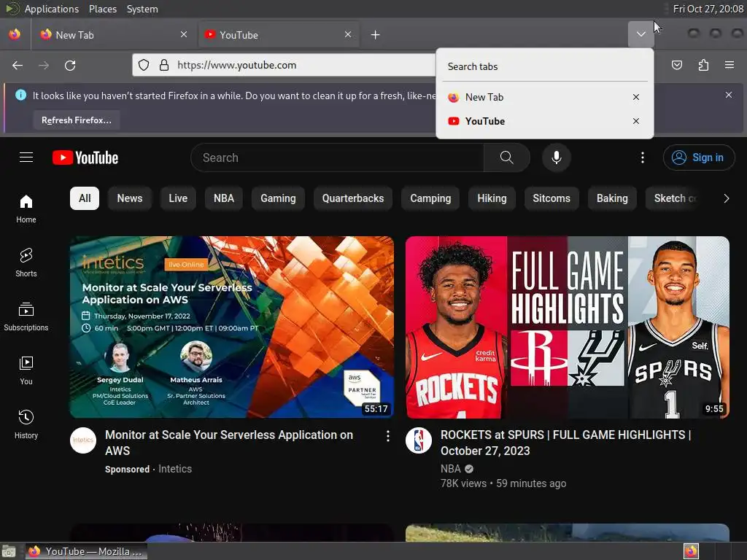The width and height of the screenshot is (747, 560).
Task: Open the Monitor at Scale Serverless video title
Action: (x=229, y=443)
